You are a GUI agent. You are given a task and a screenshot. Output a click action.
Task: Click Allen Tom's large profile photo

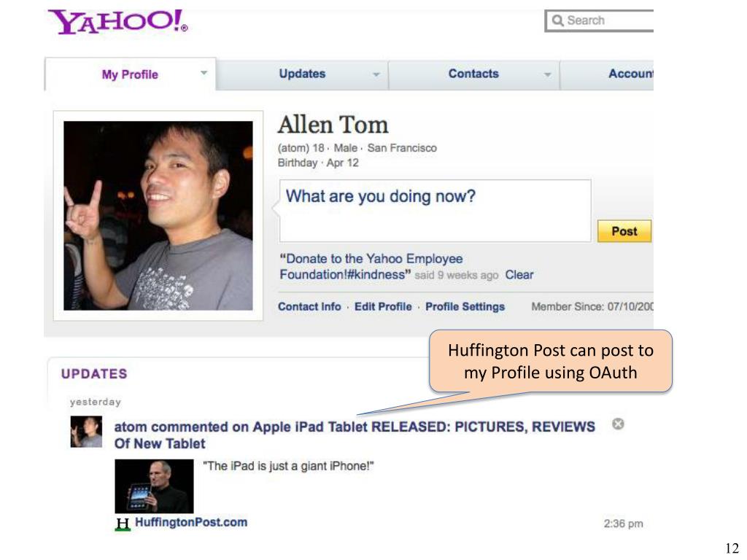[158, 216]
